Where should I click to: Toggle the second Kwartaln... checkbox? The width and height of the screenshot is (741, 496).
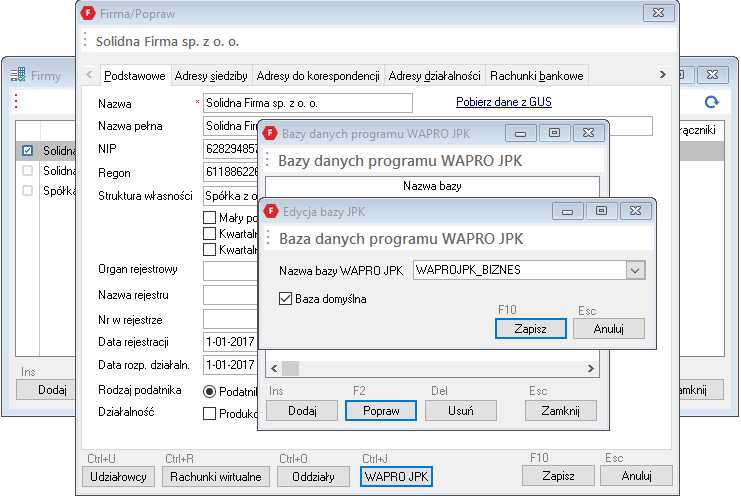click(x=209, y=249)
